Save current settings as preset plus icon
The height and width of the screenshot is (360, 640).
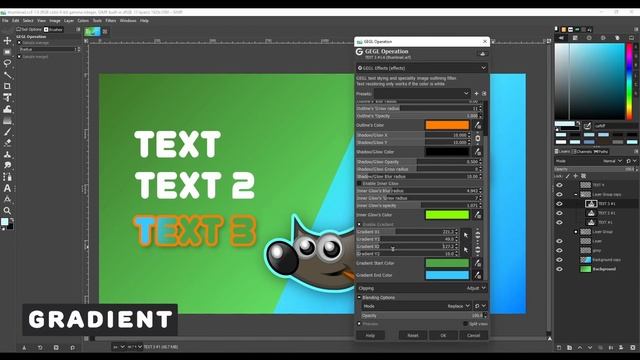pyautogui.click(x=476, y=93)
